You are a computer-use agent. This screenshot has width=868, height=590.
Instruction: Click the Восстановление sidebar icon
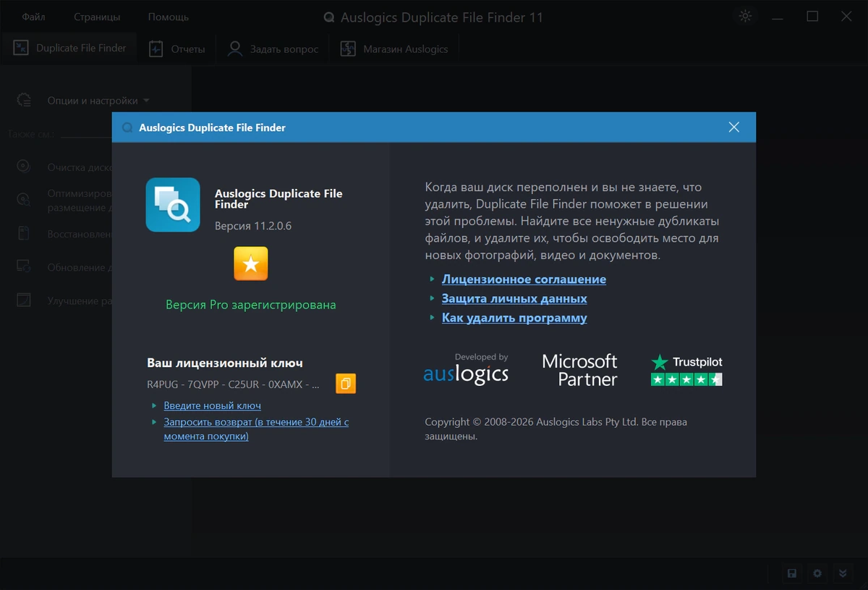24,233
